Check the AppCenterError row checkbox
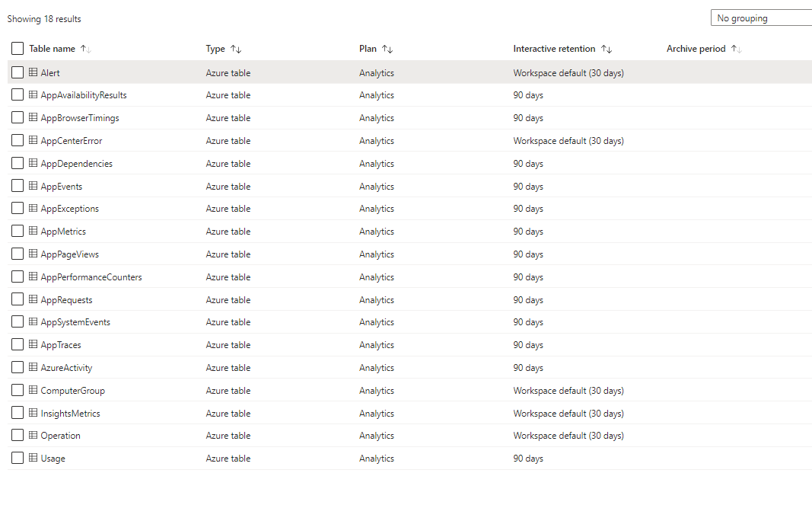Screen dimensions: 812x505 [x=18, y=140]
